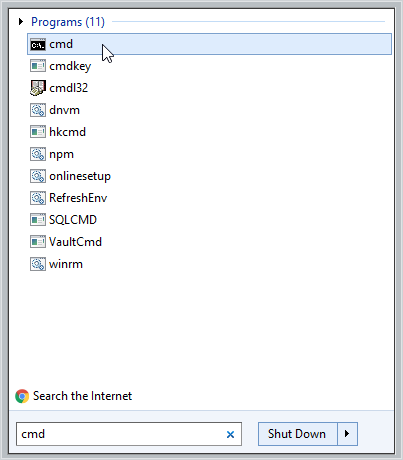
Task: Open the winrm result text
Action: click(66, 264)
